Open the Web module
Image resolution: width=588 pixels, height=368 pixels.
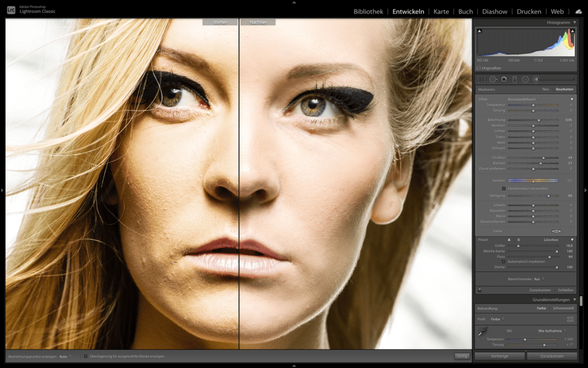(557, 11)
